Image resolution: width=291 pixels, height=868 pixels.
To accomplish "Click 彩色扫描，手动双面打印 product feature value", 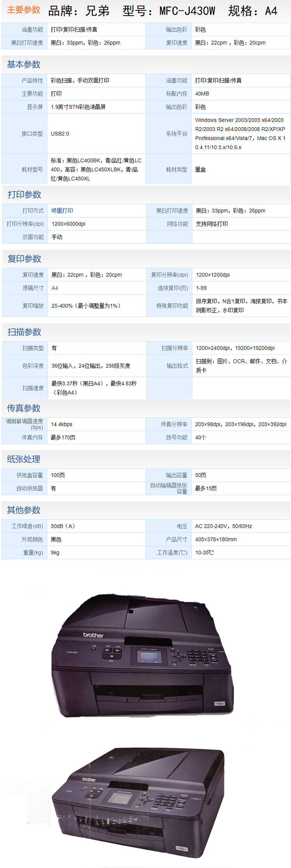I will (80, 80).
